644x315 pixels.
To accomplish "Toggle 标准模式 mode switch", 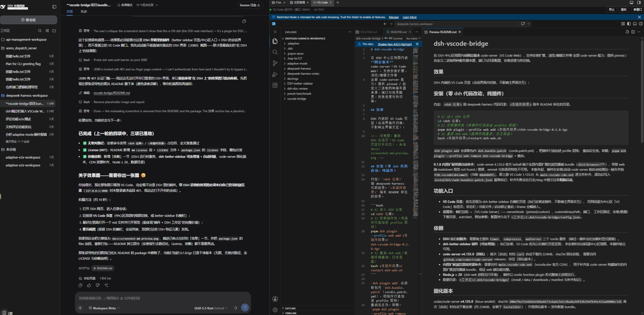I will click(x=125, y=5).
